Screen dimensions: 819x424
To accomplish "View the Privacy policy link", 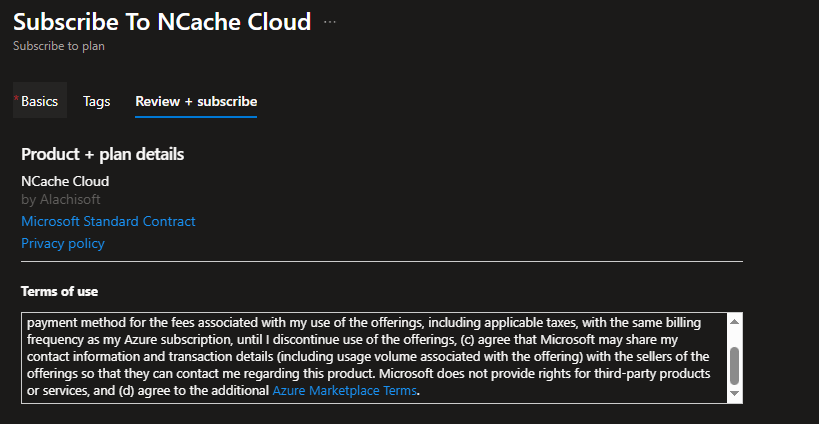I will click(63, 243).
